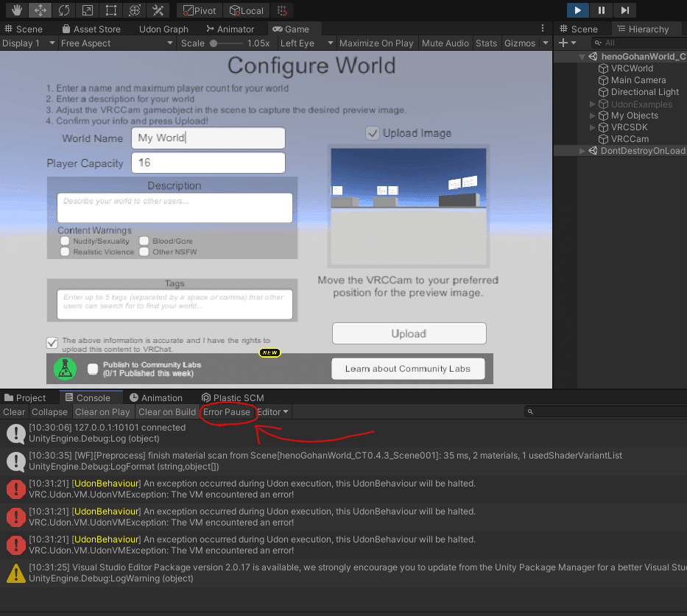Click the Tags input box
The image size is (687, 616).
tap(175, 304)
